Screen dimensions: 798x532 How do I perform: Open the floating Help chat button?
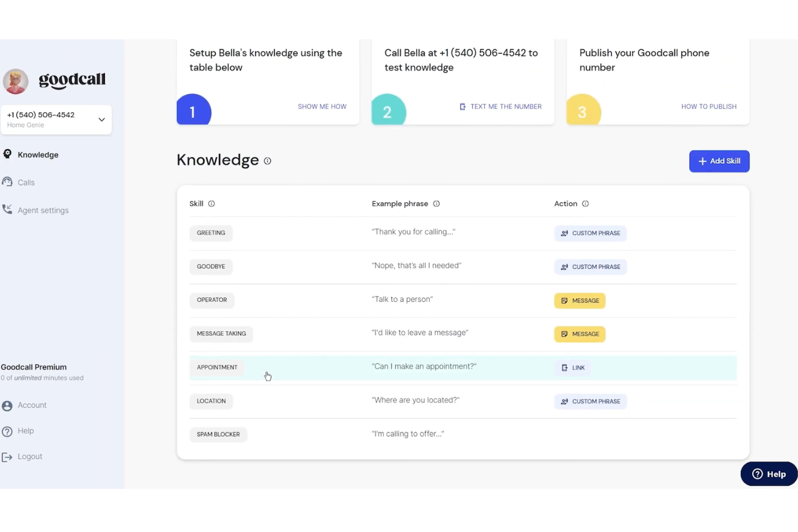[769, 474]
